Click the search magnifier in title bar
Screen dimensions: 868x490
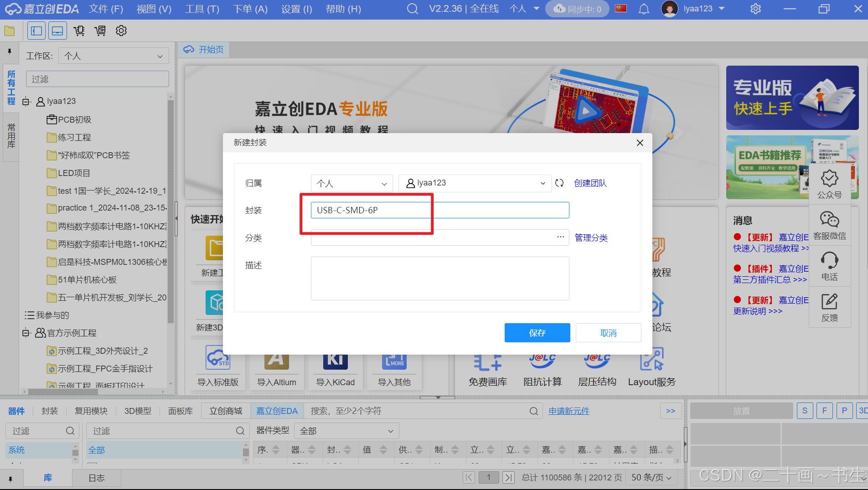[412, 9]
